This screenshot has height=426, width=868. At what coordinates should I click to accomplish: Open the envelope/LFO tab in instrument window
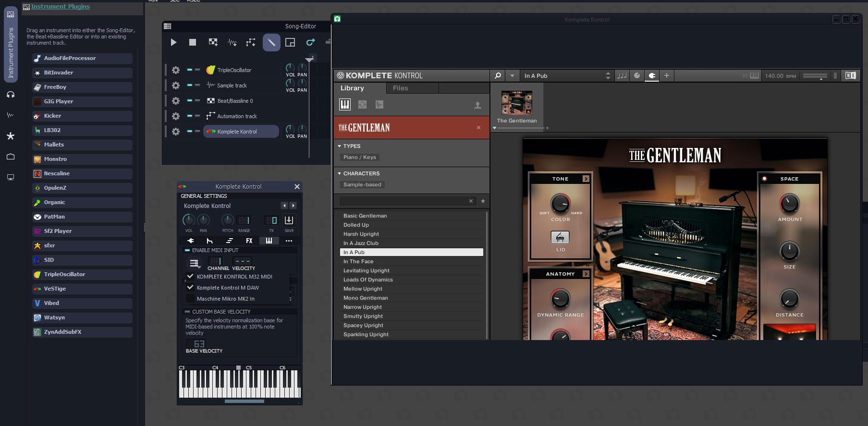tap(210, 241)
